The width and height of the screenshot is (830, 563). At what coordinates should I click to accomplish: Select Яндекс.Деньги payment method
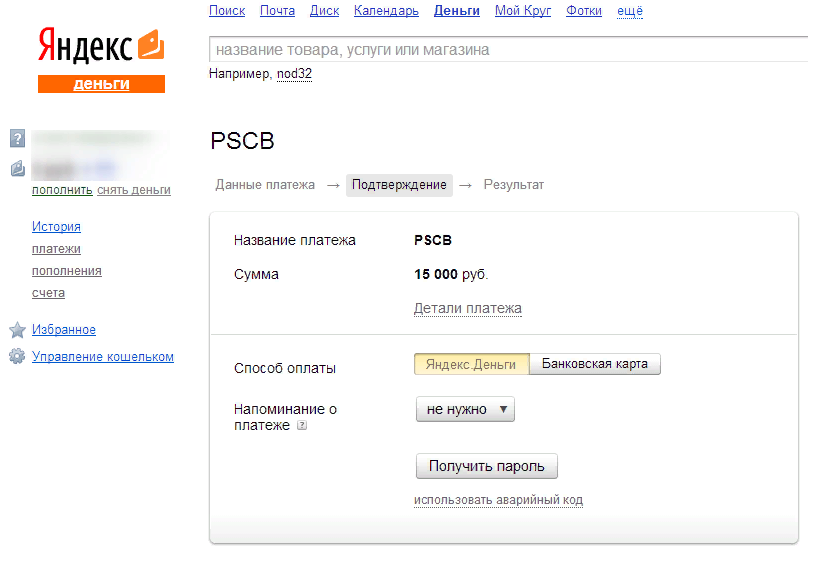point(471,364)
